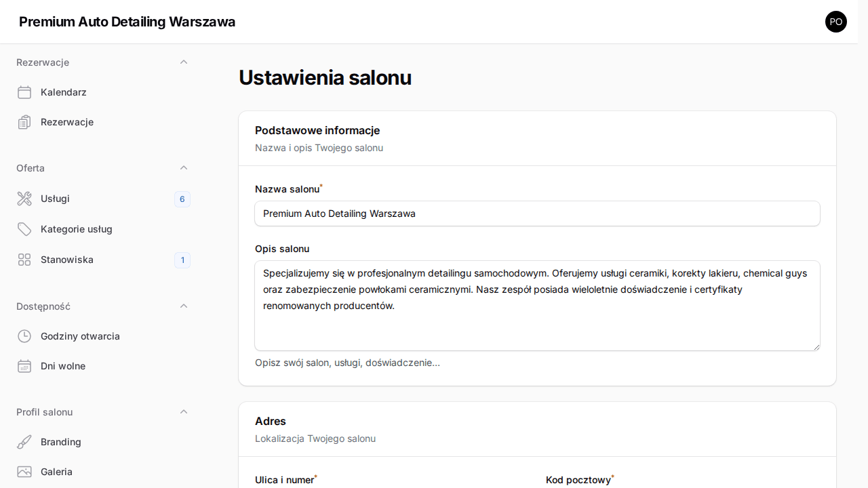Select the Dni wolne calendar icon
This screenshot has height=488, width=868.
(x=24, y=366)
